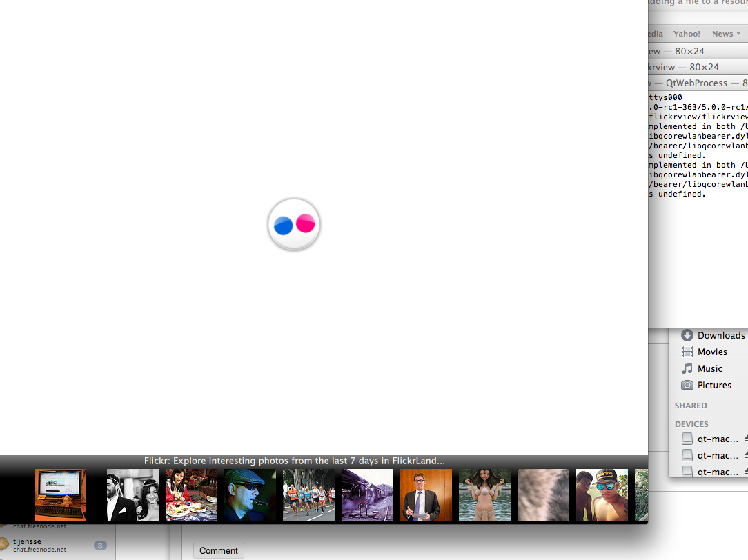The width and height of the screenshot is (748, 560).
Task: Open the woman in bikini thumbnail
Action: 484,494
